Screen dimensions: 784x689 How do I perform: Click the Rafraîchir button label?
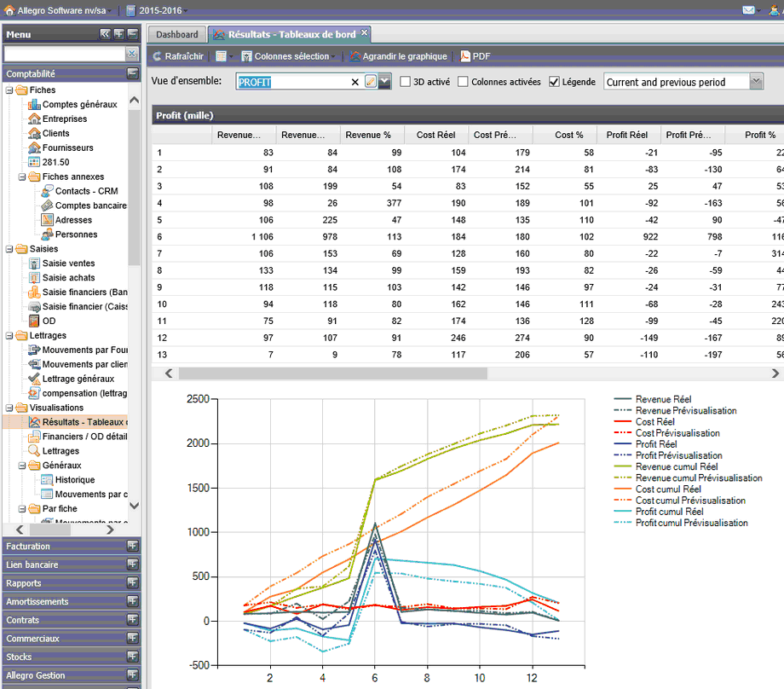click(184, 56)
